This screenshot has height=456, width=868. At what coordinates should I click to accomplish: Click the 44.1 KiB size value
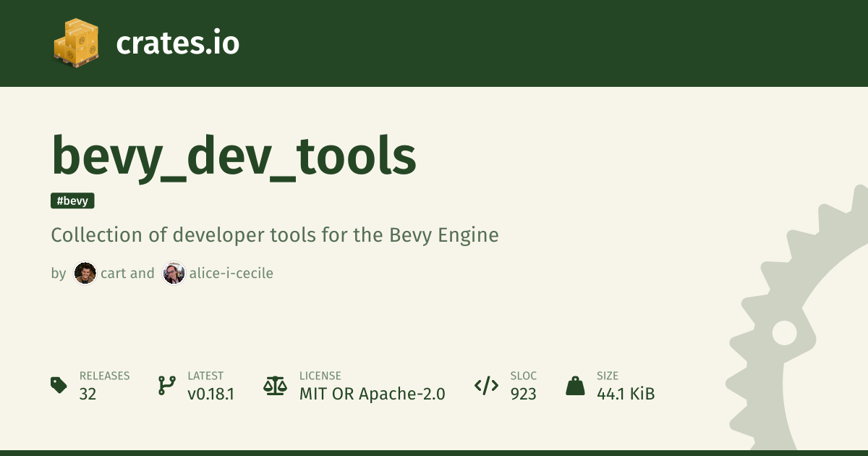click(626, 394)
